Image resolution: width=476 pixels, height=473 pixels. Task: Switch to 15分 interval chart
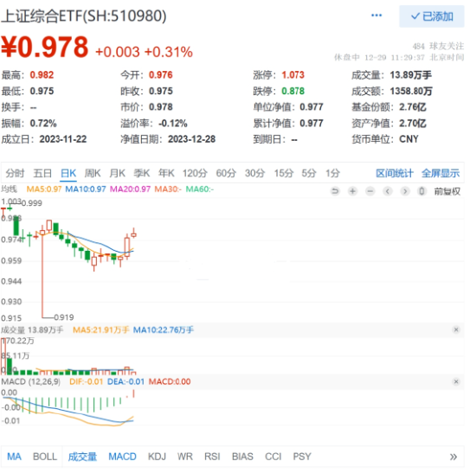[x=284, y=173]
